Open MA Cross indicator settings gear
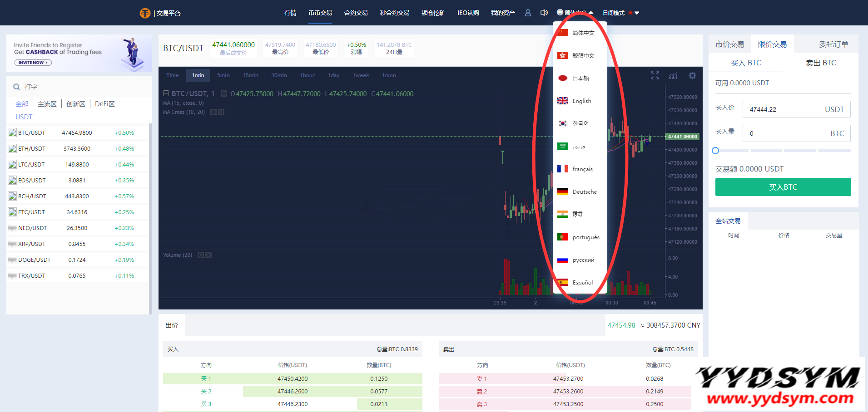 (213, 112)
